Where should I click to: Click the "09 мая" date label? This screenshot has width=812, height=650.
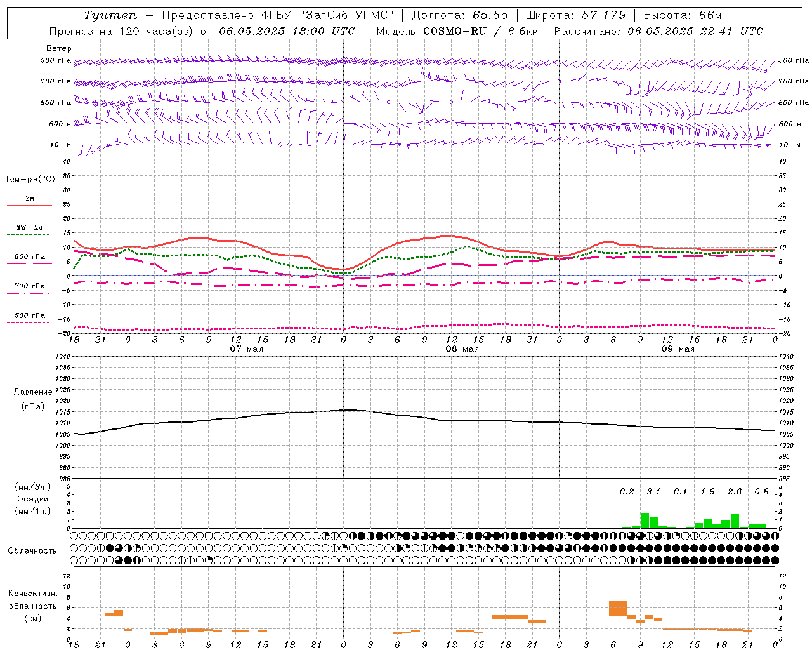(x=678, y=349)
